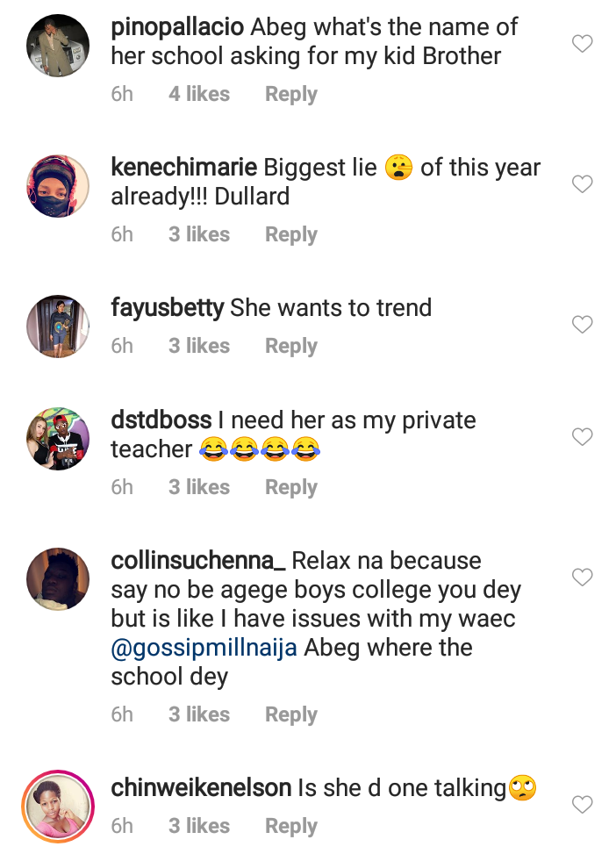Like collinsuchenna_'s comment

point(583,577)
